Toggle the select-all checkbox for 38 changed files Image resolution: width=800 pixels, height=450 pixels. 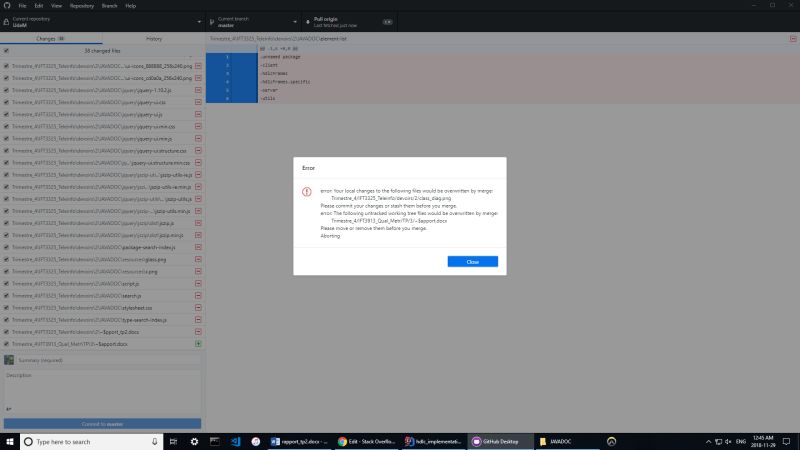coord(6,51)
